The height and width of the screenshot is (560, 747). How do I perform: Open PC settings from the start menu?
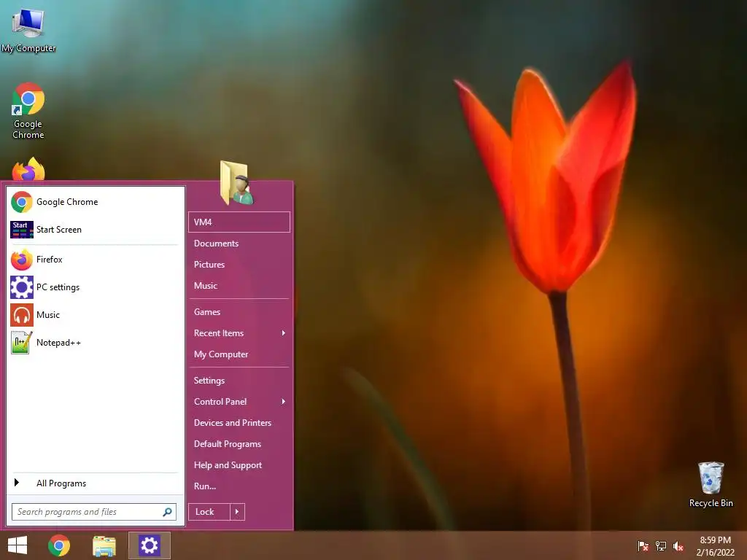pos(94,287)
